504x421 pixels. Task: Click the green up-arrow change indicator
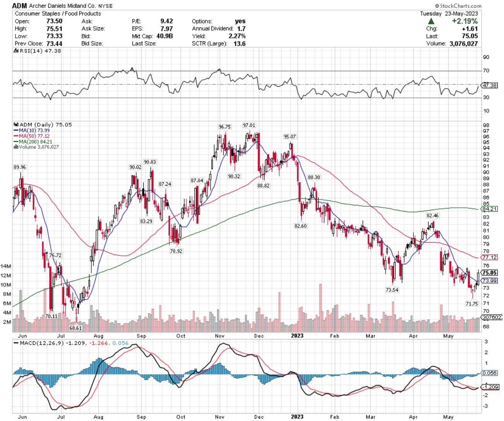[431, 21]
